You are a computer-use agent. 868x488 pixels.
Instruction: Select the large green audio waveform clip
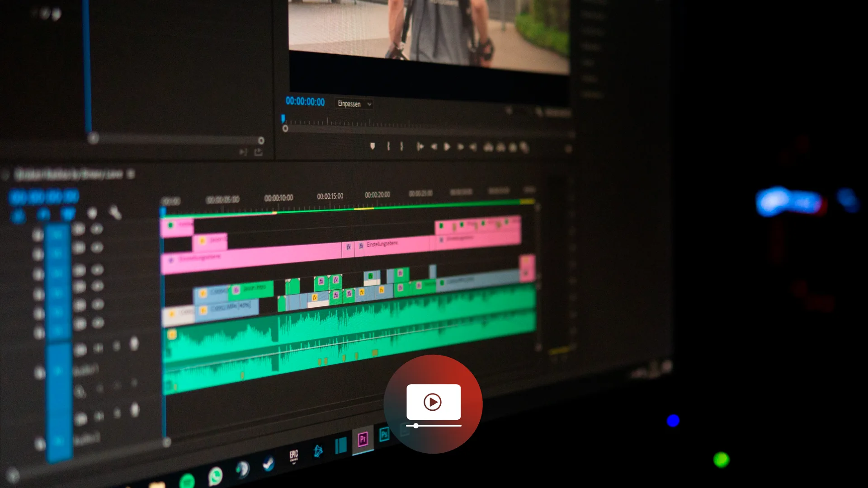click(x=349, y=338)
